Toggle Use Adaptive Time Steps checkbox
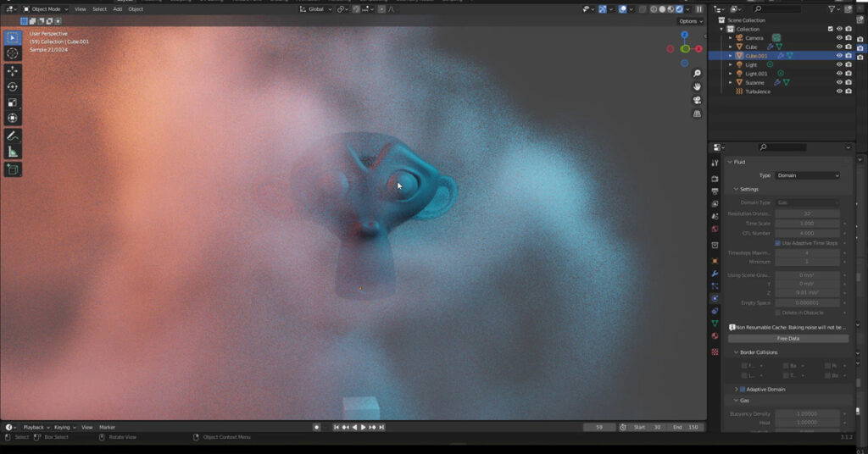Viewport: 868px width, 454px height. 778,243
